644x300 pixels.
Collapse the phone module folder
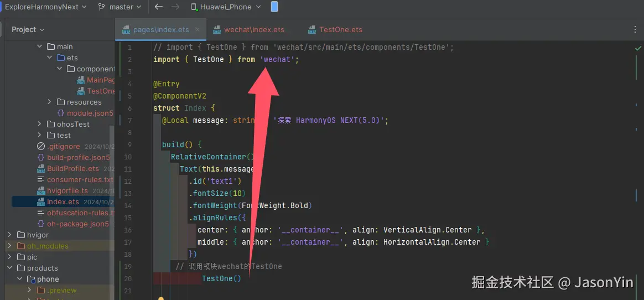[x=19, y=280]
